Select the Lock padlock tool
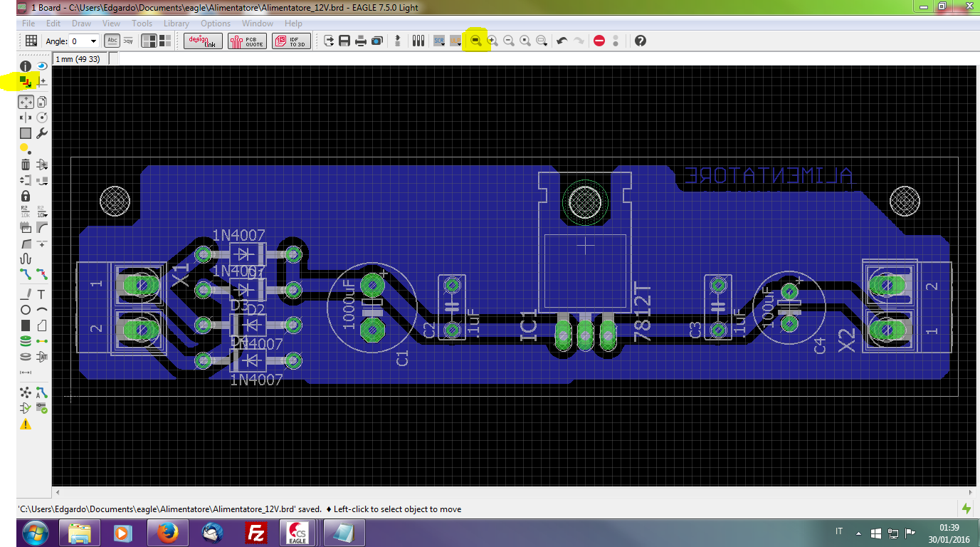This screenshot has height=547, width=980. click(x=26, y=196)
